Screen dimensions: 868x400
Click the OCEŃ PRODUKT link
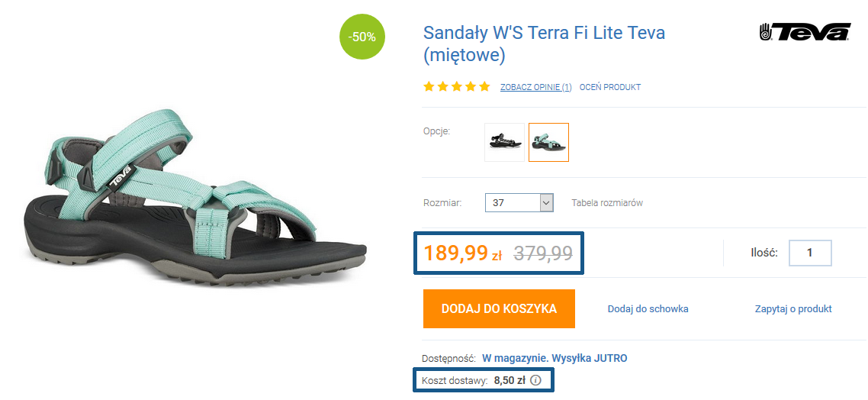[610, 87]
